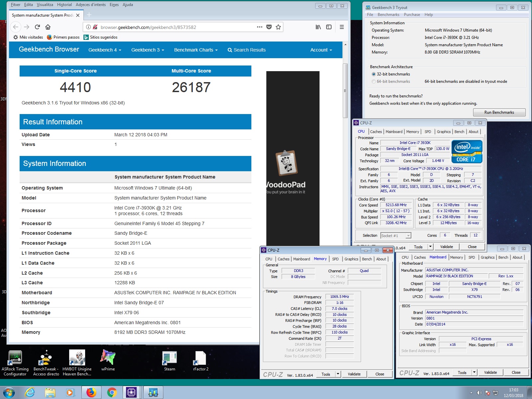Open Tools dropdown arrow in CPU-Z CPU window
Screen dimensions: 532x399
coord(430,247)
